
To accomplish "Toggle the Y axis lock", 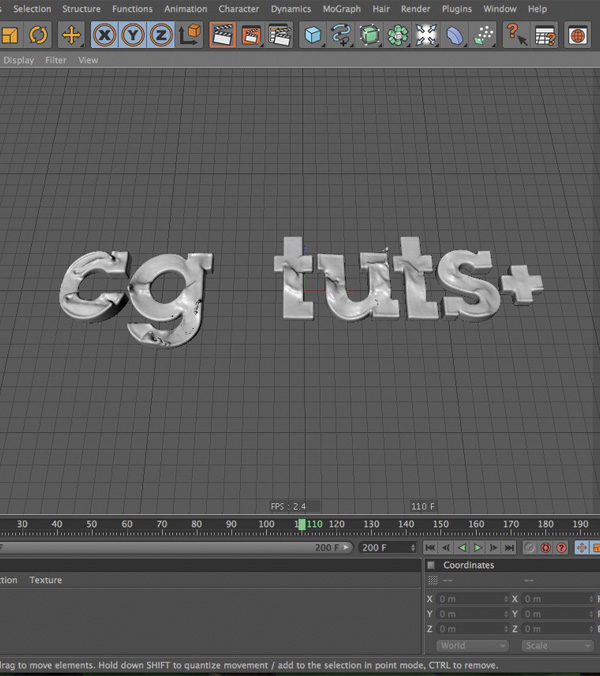I will coord(133,35).
